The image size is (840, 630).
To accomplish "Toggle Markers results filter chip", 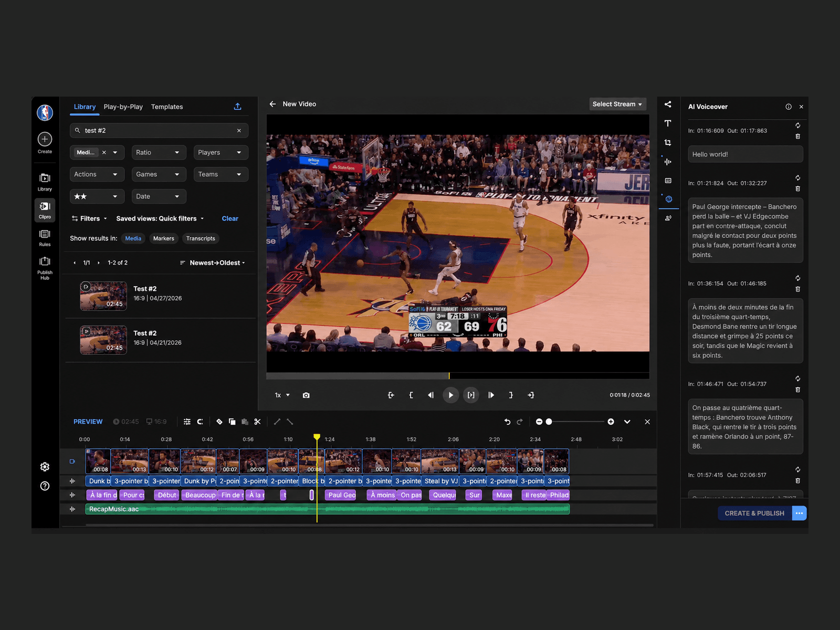I will pyautogui.click(x=163, y=238).
